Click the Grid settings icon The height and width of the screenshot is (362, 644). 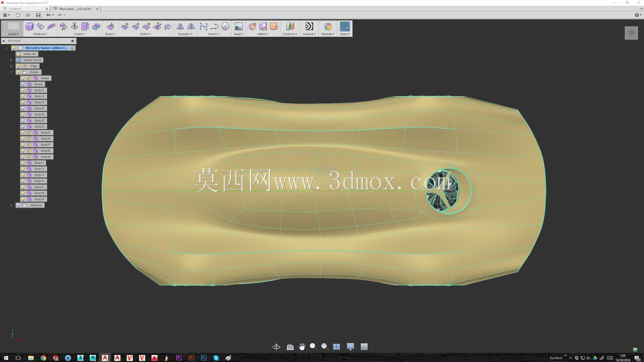(364, 347)
